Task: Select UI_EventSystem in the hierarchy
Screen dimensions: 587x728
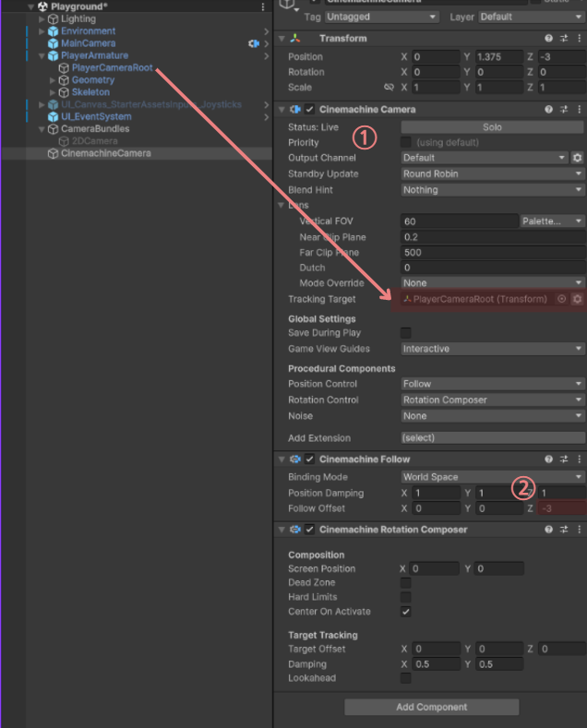Action: 96,116
